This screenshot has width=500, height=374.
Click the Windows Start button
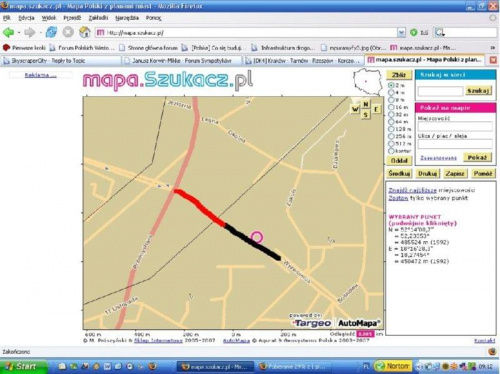(23, 367)
